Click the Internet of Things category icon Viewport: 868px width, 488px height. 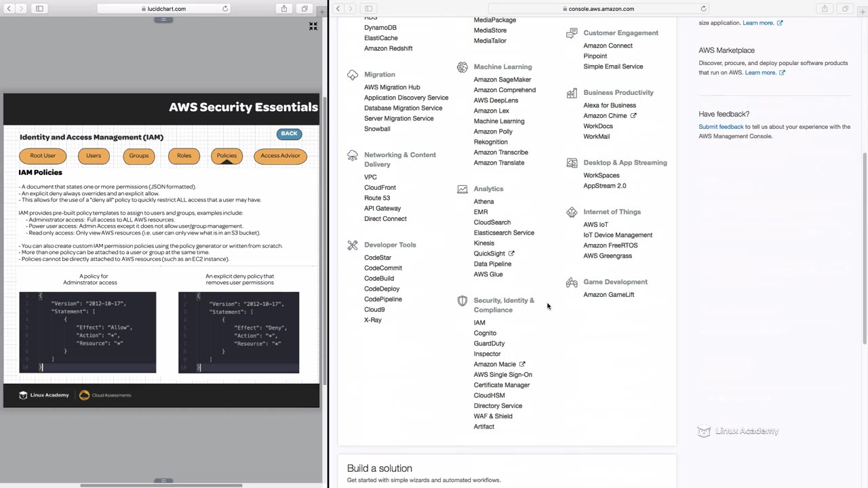[572, 212]
